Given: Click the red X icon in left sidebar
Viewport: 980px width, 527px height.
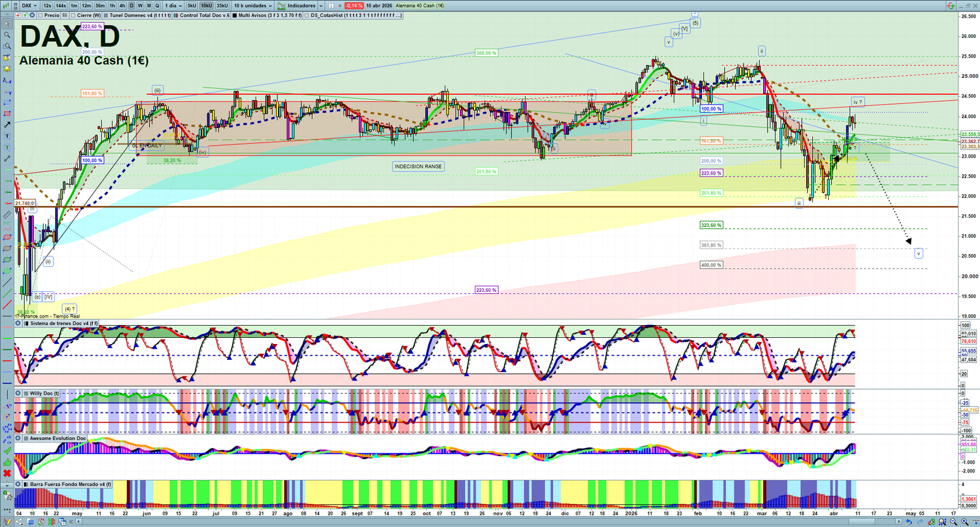Looking at the screenshot, I should coord(7,473).
